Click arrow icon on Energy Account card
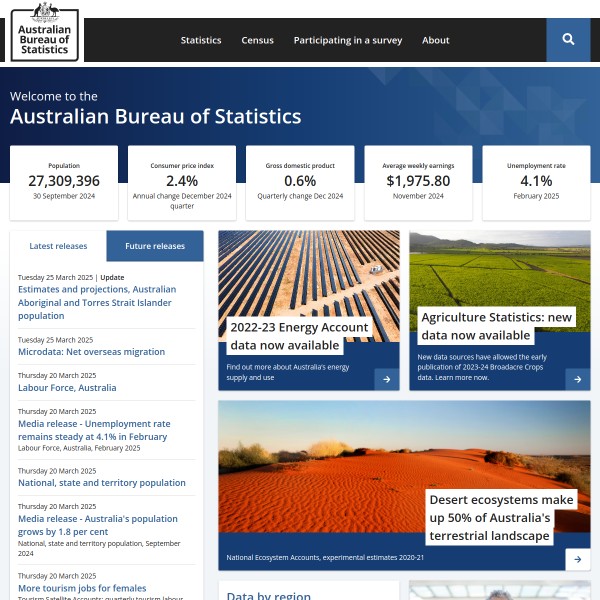600x600 pixels. coord(386,379)
